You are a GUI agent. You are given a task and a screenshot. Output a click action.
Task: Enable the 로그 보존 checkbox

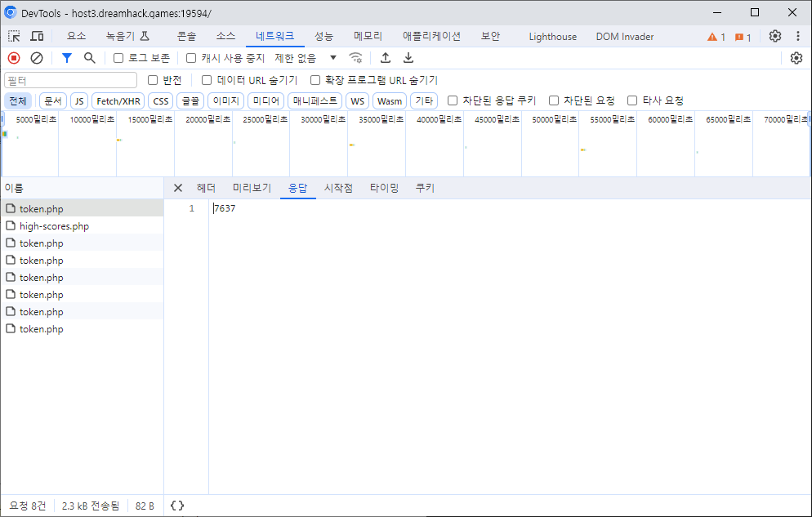click(x=118, y=58)
